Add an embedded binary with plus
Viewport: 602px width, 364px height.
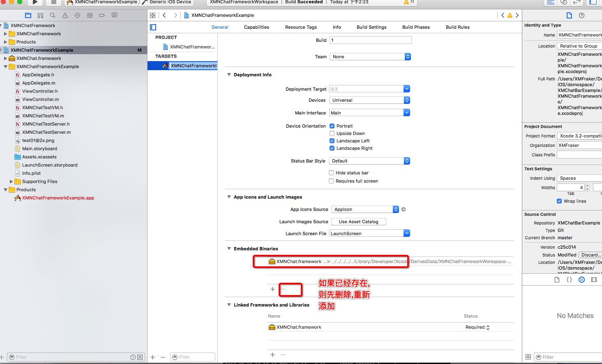click(x=272, y=289)
